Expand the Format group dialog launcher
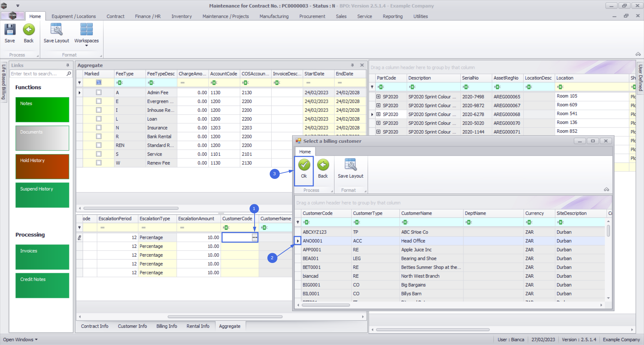The height and width of the screenshot is (345, 644). pyautogui.click(x=101, y=56)
